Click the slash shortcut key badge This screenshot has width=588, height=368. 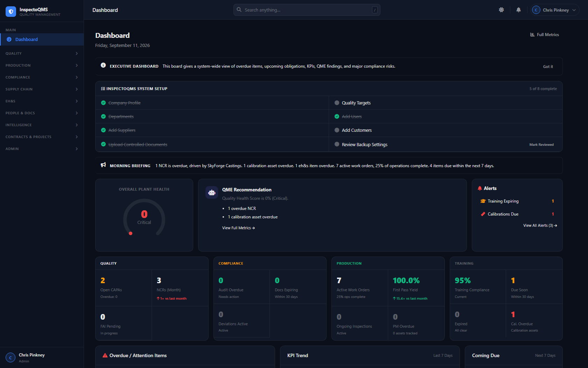[x=375, y=10]
